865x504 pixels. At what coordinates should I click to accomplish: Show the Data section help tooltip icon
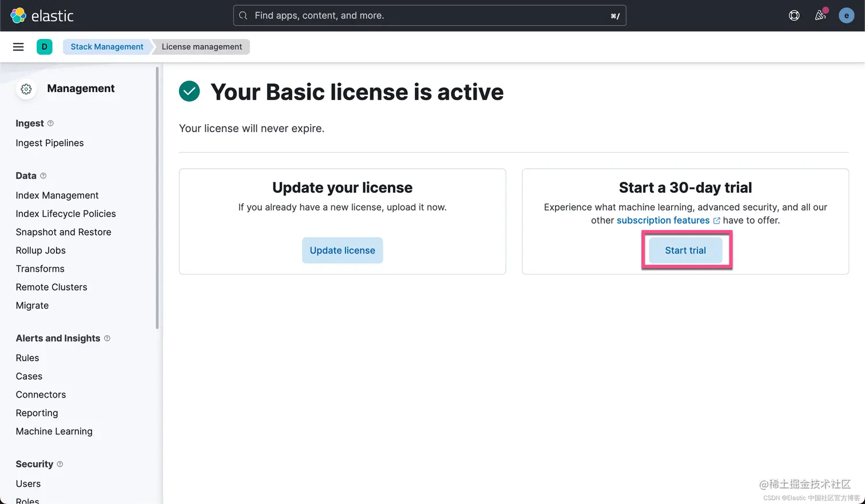[43, 176]
